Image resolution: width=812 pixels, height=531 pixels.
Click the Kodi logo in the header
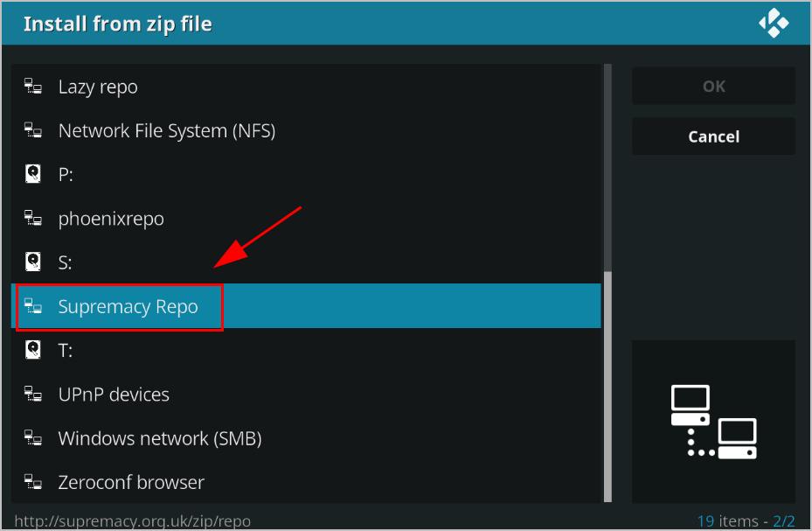point(774,23)
